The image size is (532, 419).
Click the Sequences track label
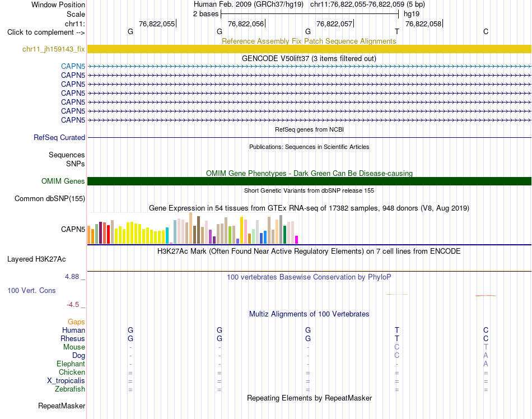pos(67,155)
